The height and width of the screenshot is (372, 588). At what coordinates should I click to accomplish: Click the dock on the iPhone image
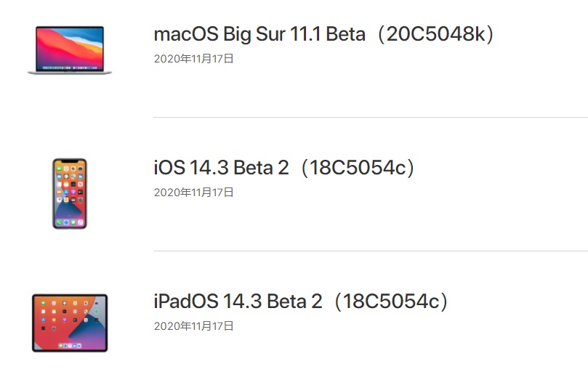tap(70, 222)
